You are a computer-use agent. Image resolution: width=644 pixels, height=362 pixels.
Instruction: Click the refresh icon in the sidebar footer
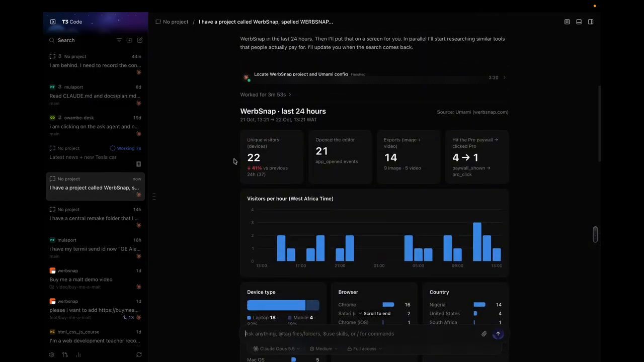pos(139,354)
